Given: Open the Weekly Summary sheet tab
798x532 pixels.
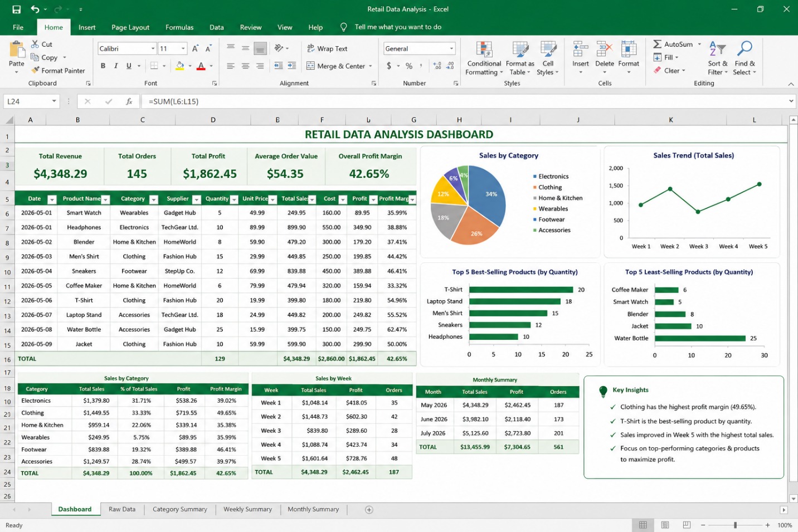Looking at the screenshot, I should [x=248, y=509].
